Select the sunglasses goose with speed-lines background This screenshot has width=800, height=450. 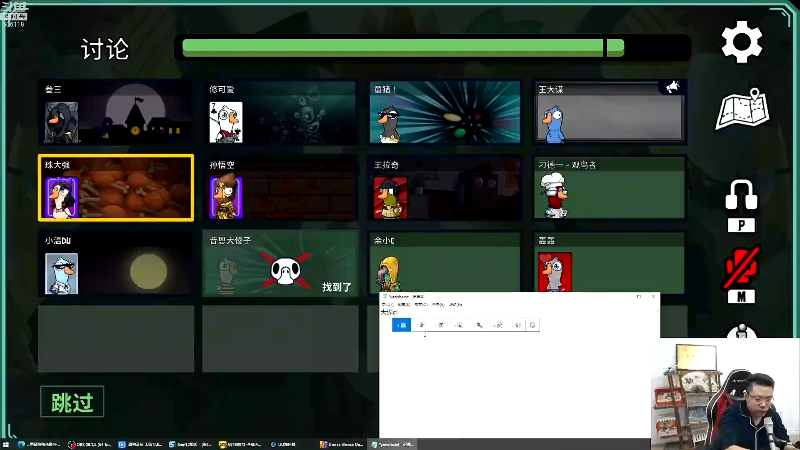(x=445, y=112)
